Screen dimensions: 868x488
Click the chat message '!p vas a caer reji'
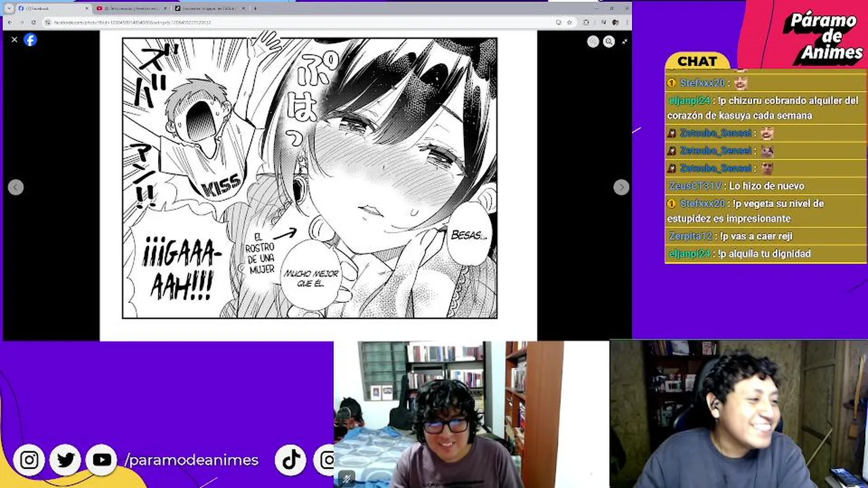pos(756,236)
